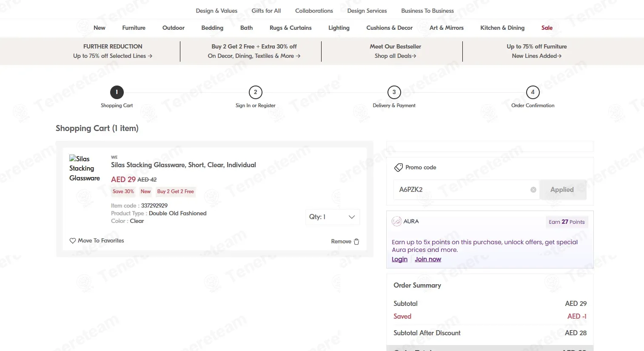Click Move To Favorites
The height and width of the screenshot is (351, 644).
point(97,241)
